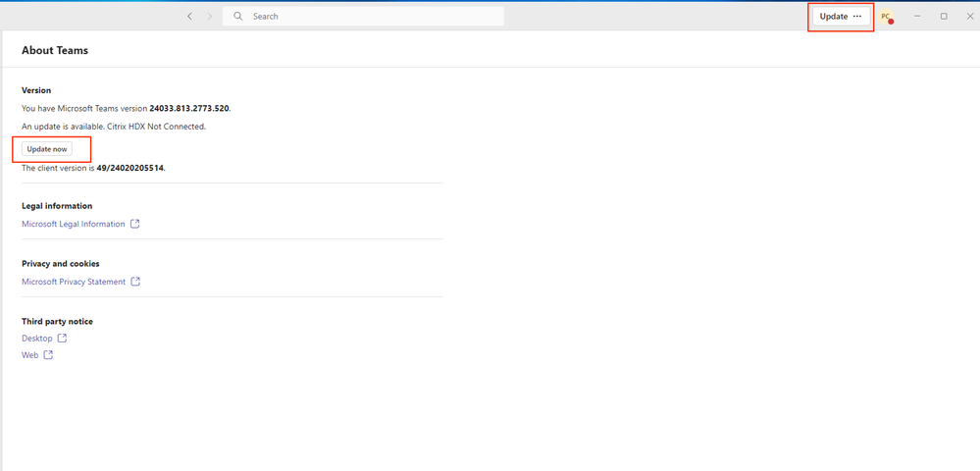The width and height of the screenshot is (980, 471).
Task: Click the Version section heading
Action: [36, 90]
